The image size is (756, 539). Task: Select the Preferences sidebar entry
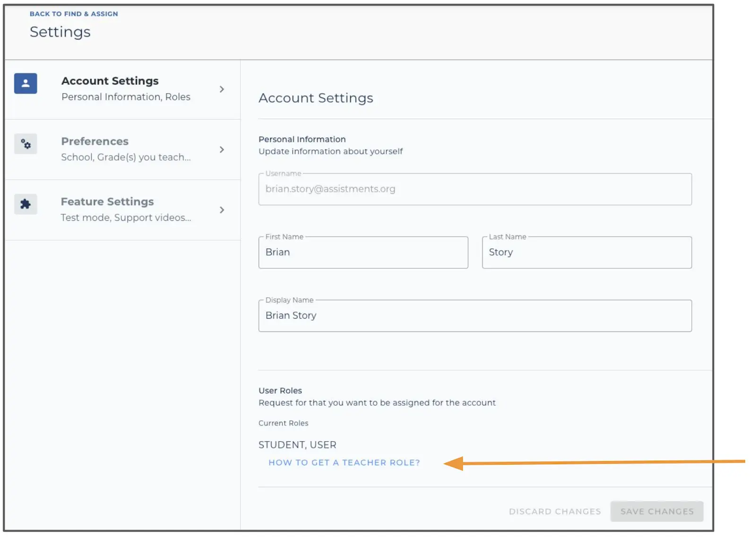(94, 141)
